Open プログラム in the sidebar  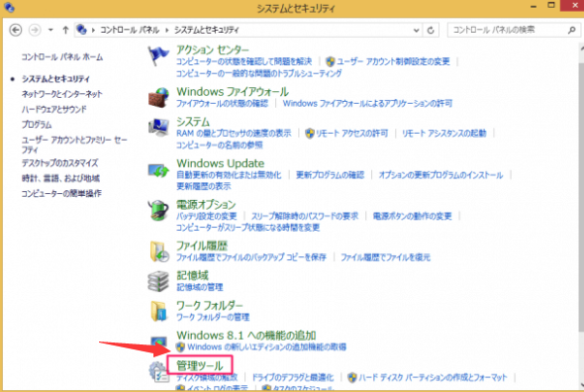37,125
